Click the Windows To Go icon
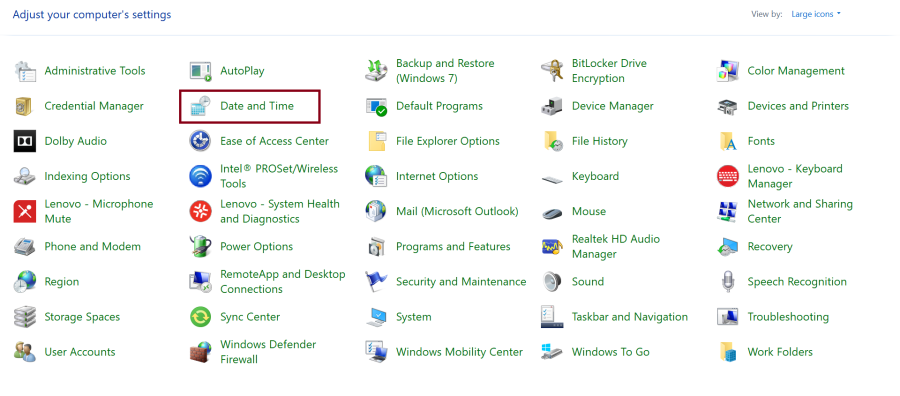900x396 pixels. coord(552,352)
